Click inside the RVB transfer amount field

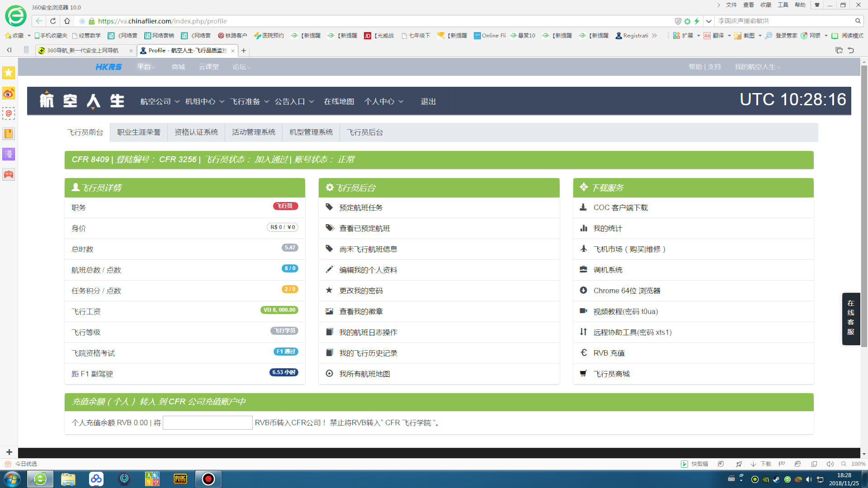click(208, 422)
